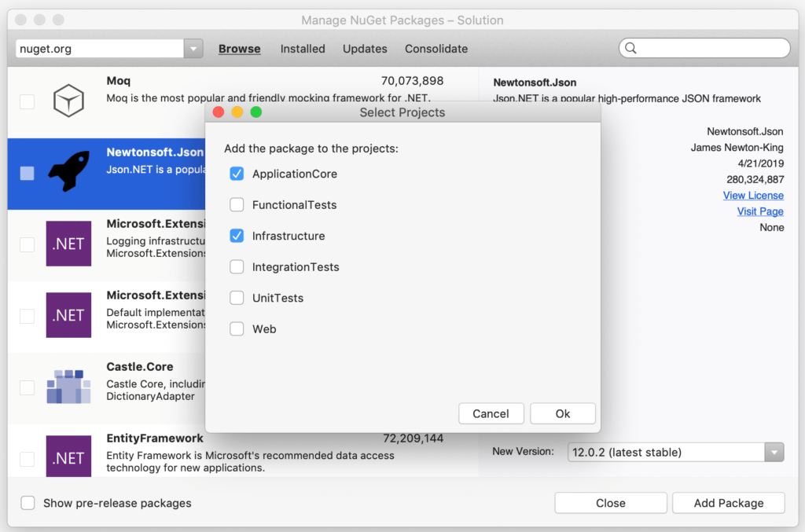Open the View License link
The width and height of the screenshot is (805, 532).
tap(753, 195)
